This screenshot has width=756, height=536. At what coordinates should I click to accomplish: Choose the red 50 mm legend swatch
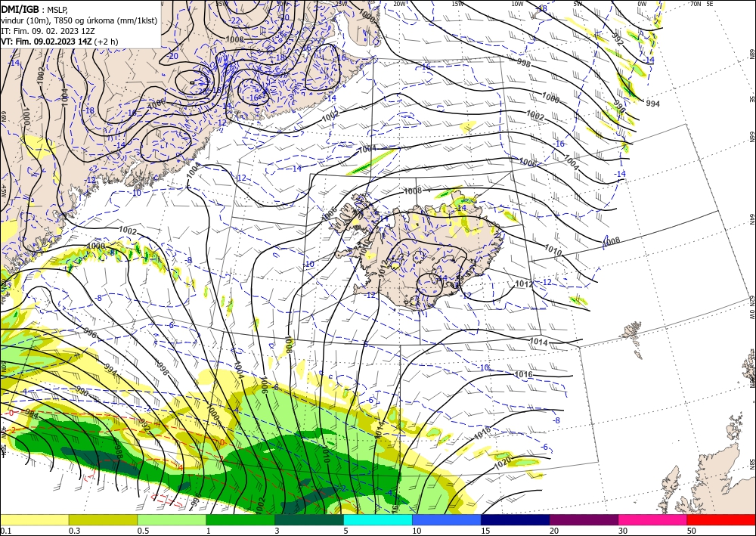(x=721, y=519)
